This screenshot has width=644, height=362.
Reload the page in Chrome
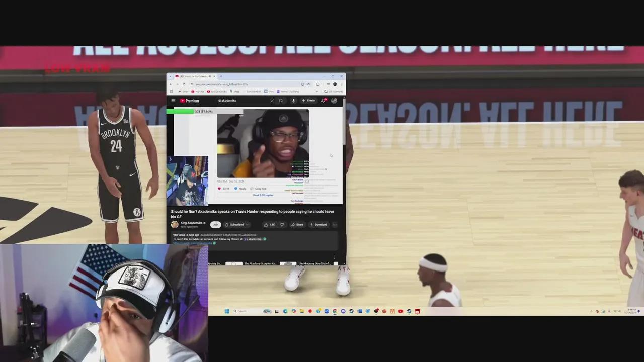[184, 84]
